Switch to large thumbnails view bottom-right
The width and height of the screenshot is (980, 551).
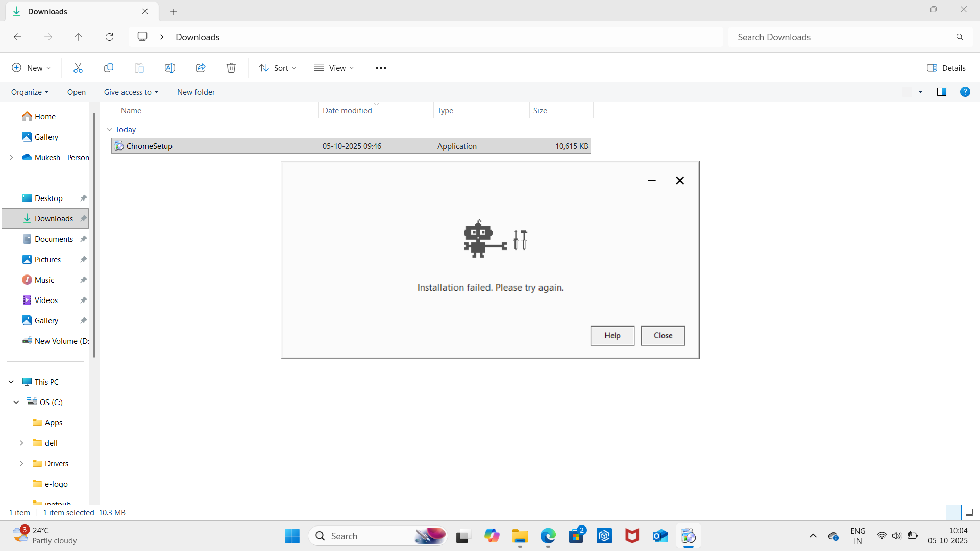(969, 512)
